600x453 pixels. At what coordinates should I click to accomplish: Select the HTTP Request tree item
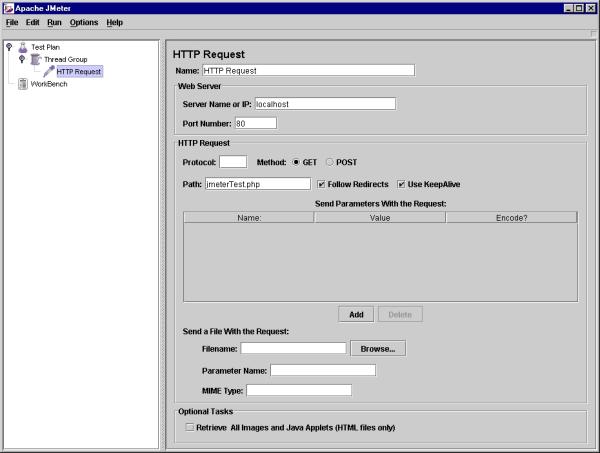pyautogui.click(x=79, y=72)
